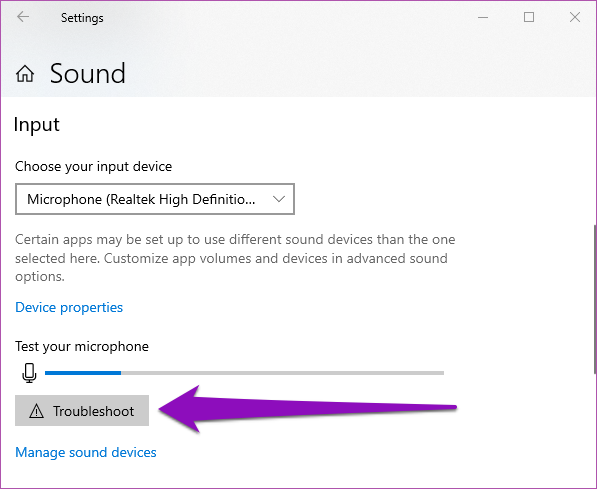Click the Settings title in the title bar
Image resolution: width=597 pixels, height=489 pixels.
pyautogui.click(x=82, y=18)
